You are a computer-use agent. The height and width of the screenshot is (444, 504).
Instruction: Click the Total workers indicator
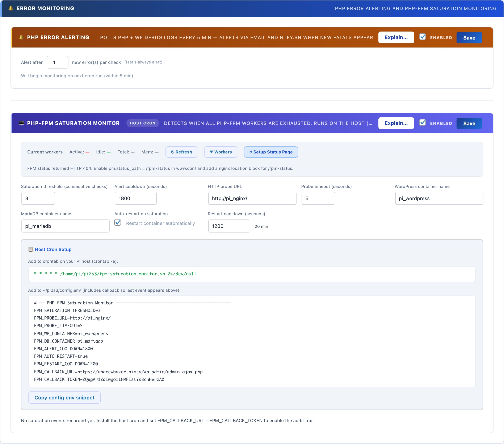126,152
